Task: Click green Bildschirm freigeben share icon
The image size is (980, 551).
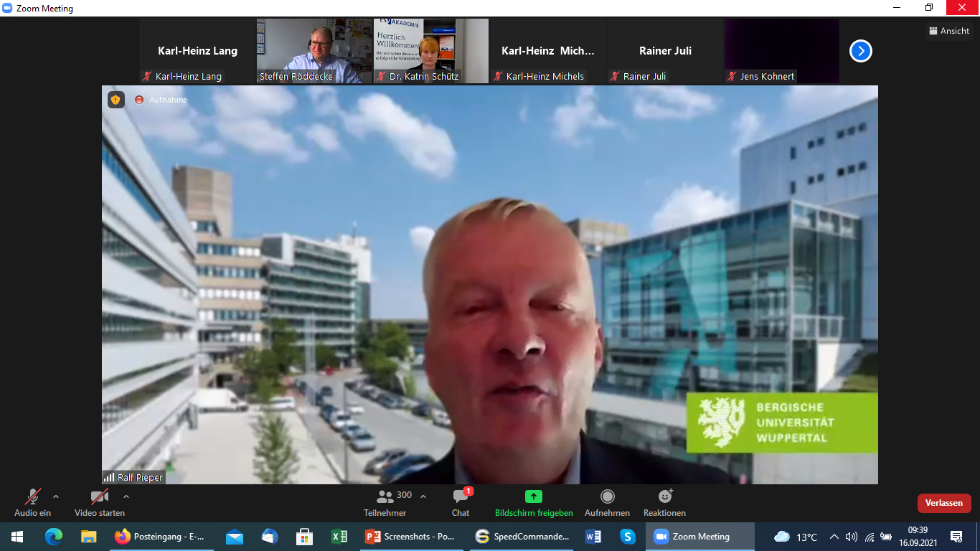Action: 533,496
